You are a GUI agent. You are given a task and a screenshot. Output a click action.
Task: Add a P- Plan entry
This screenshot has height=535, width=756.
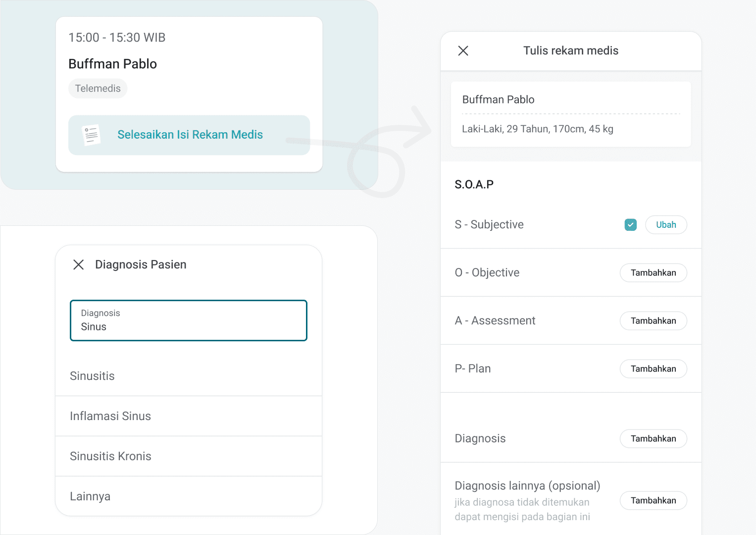[653, 369]
